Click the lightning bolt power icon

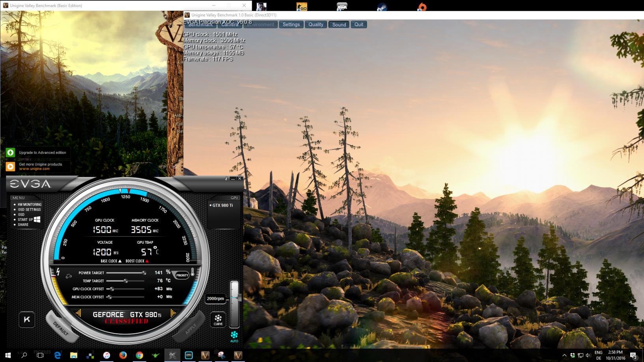pos(58,272)
